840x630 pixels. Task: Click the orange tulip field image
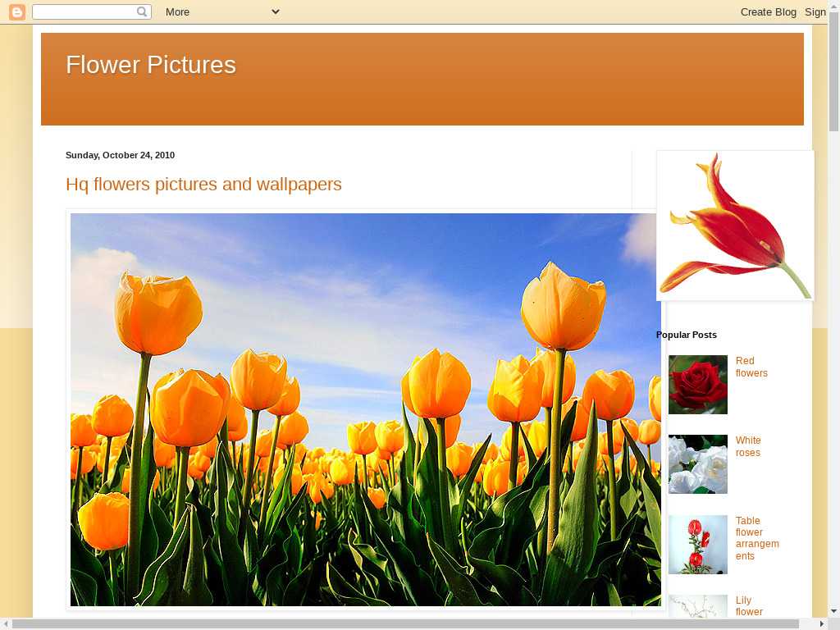click(365, 409)
